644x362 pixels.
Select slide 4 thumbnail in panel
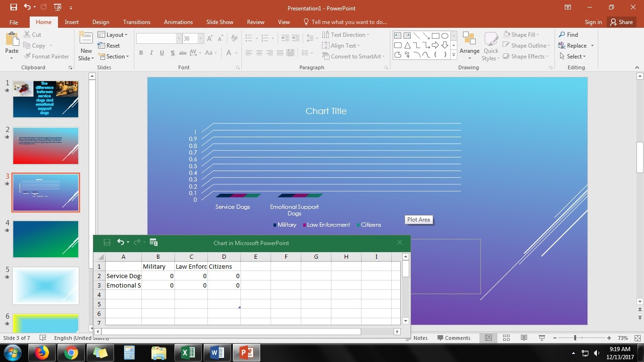(x=46, y=239)
